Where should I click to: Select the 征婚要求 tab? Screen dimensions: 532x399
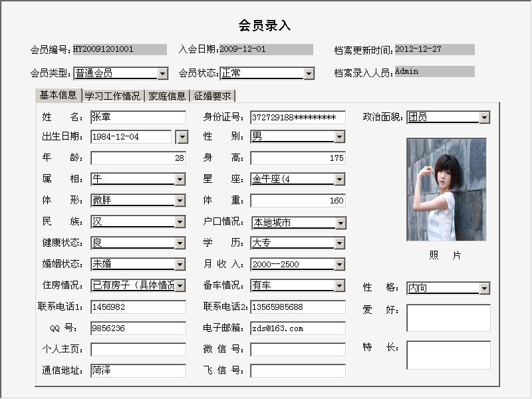[213, 96]
